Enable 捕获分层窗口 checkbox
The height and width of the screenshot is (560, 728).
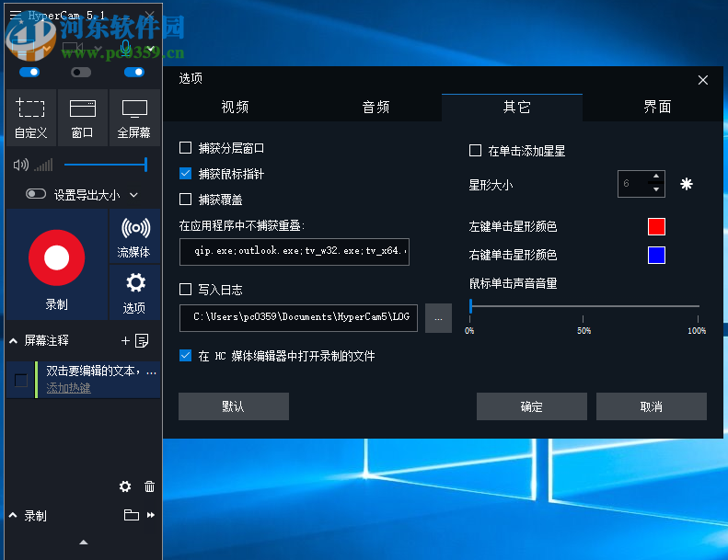point(185,148)
